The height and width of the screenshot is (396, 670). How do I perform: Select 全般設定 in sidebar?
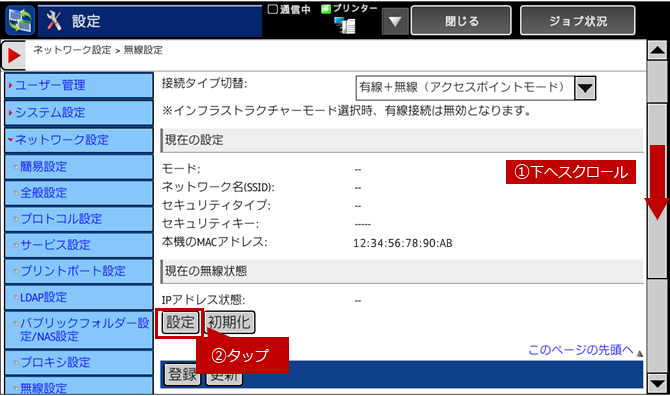point(79,193)
